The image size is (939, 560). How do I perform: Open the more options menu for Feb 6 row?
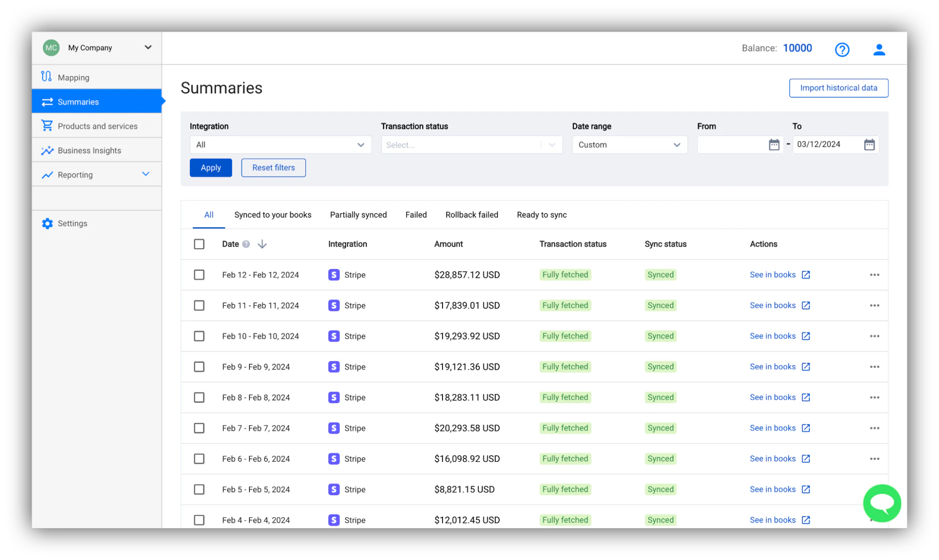point(874,459)
